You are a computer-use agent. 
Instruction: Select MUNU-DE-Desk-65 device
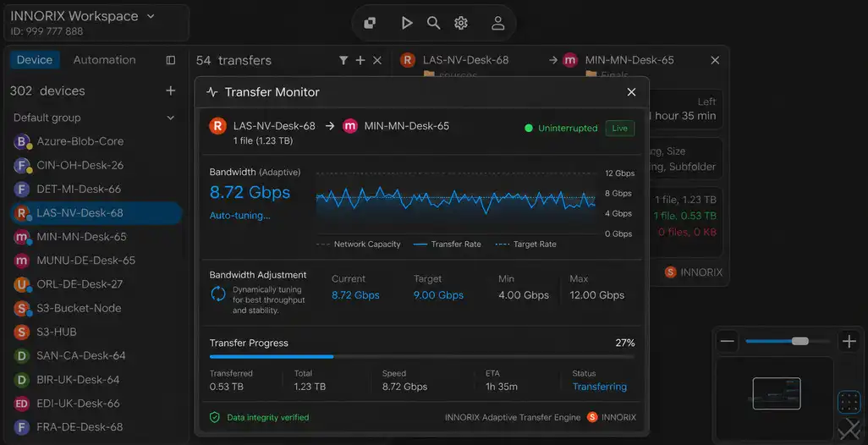(x=96, y=260)
